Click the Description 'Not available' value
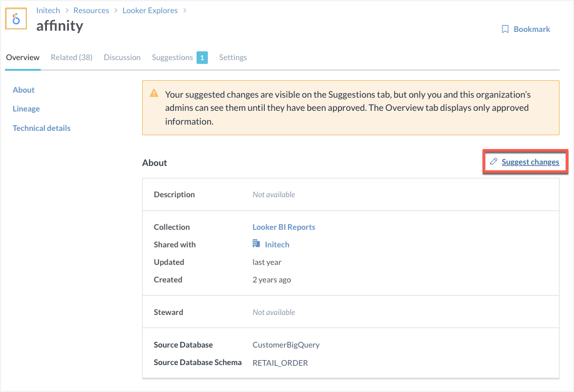The width and height of the screenshot is (574, 392). pyautogui.click(x=274, y=195)
